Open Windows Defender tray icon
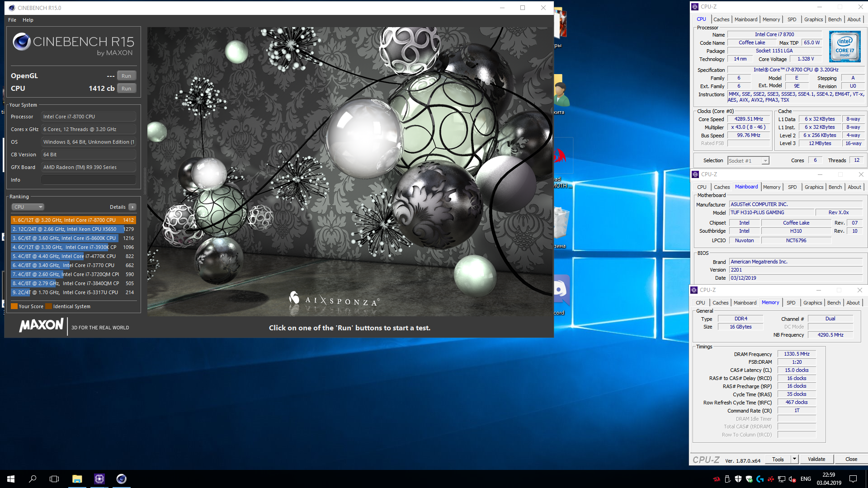868x488 pixels. tap(738, 479)
